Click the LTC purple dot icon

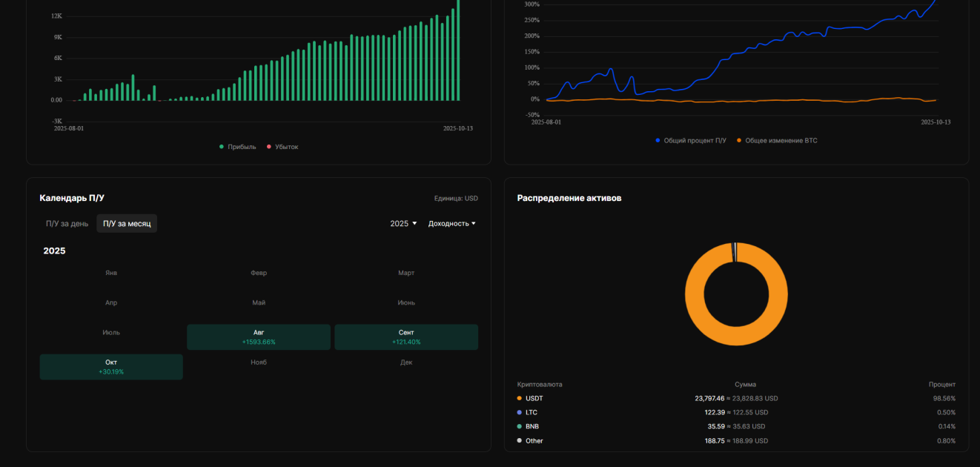[520, 412]
